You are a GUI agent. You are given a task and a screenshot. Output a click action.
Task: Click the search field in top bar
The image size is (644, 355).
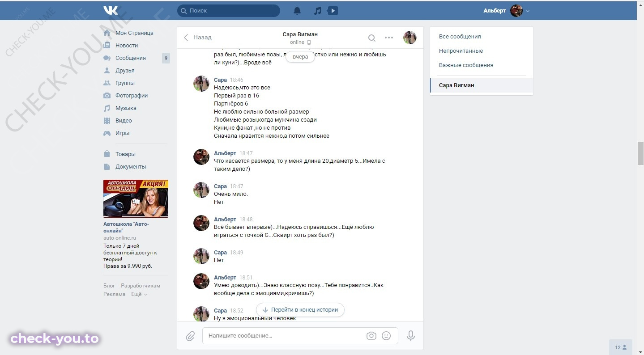[x=229, y=10]
